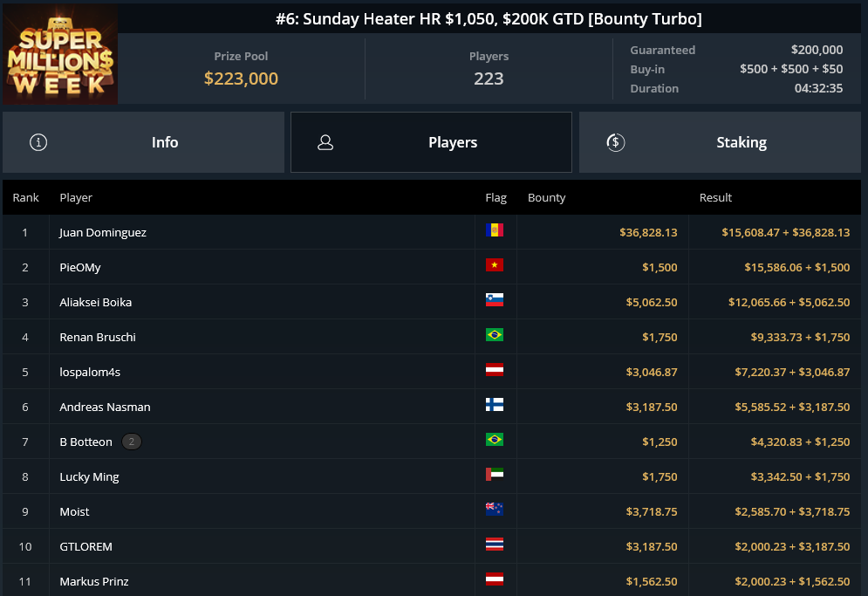The image size is (868, 596).
Task: Open the Info tab
Action: 143,142
